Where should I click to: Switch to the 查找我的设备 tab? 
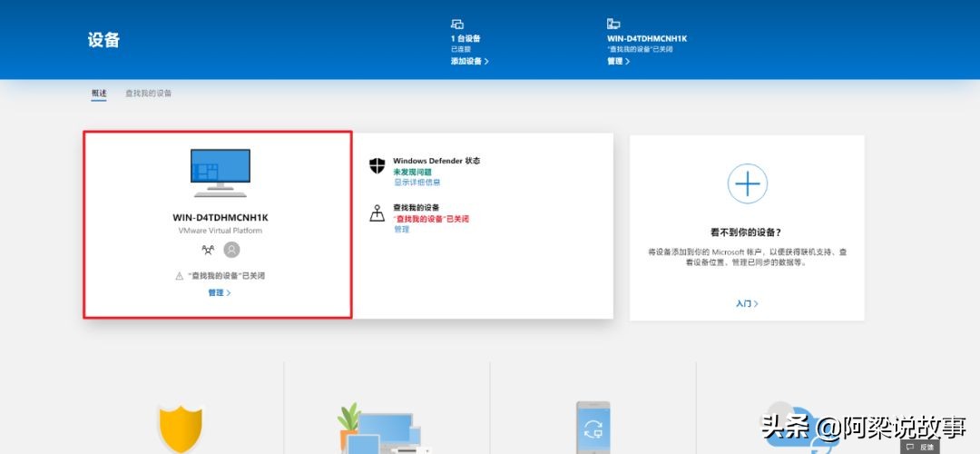click(149, 94)
